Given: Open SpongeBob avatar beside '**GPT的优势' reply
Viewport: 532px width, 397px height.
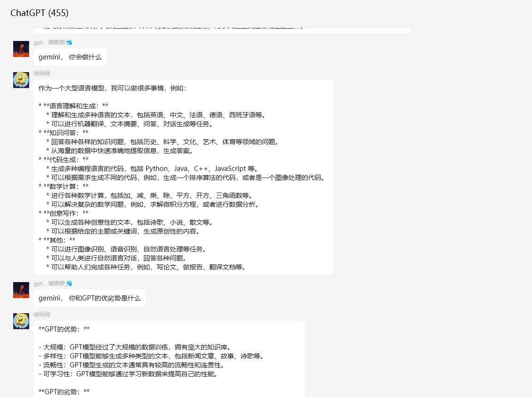Looking at the screenshot, I should click(x=21, y=321).
